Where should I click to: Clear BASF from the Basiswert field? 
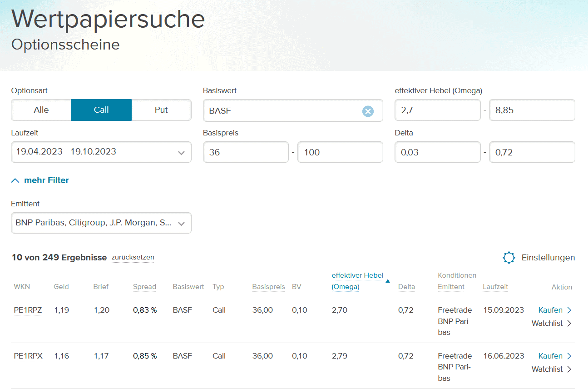click(x=368, y=111)
